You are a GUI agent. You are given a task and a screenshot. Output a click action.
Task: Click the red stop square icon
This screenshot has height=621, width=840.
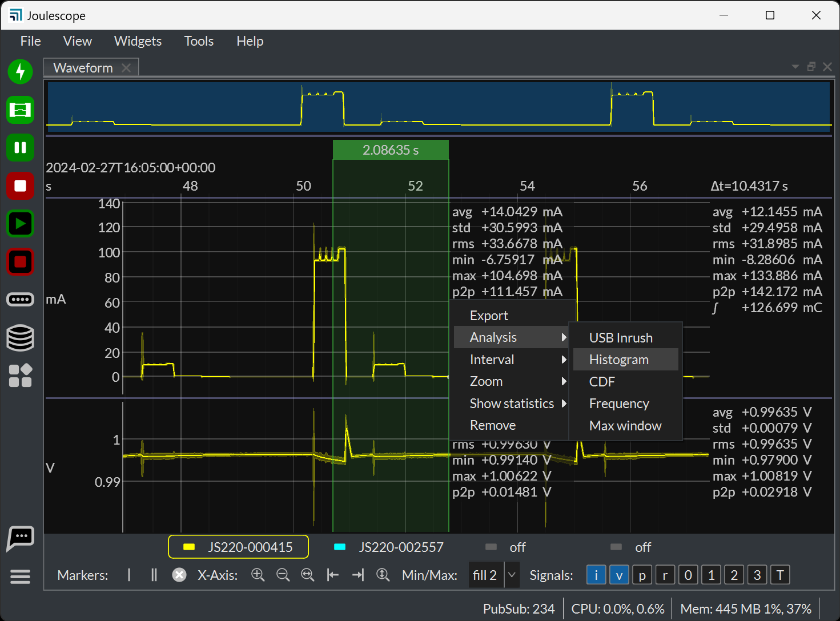click(x=21, y=186)
